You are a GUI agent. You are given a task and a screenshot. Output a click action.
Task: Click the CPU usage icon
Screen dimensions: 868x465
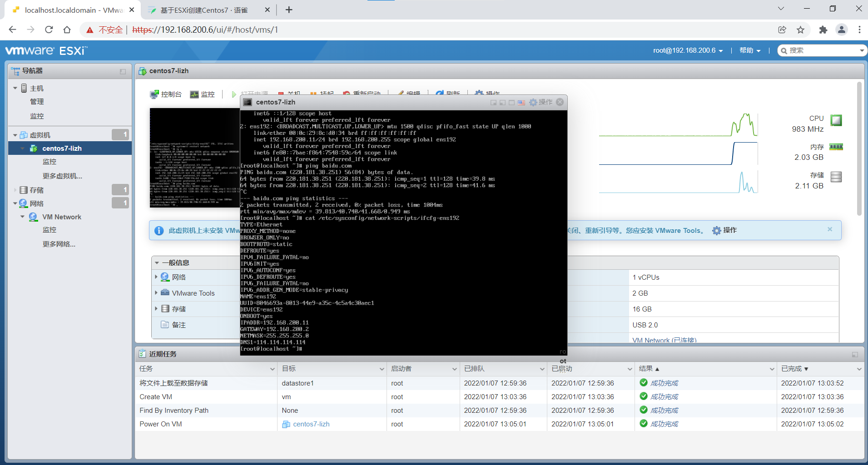(836, 120)
